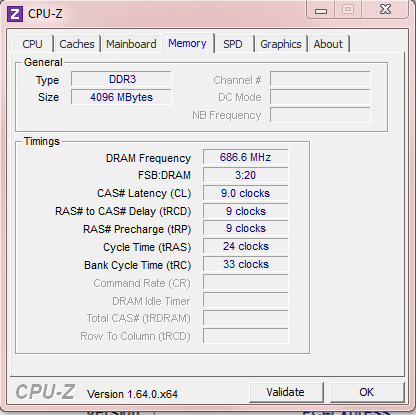This screenshot has width=416, height=415.
Task: Close the CPU-Z window
Action: point(385,9)
